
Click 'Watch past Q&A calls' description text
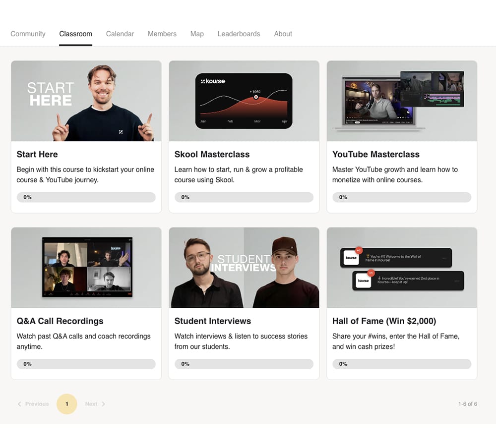(83, 341)
